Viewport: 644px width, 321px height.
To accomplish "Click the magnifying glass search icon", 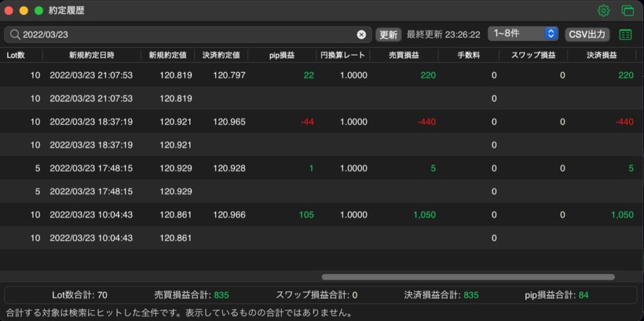I will pos(15,35).
